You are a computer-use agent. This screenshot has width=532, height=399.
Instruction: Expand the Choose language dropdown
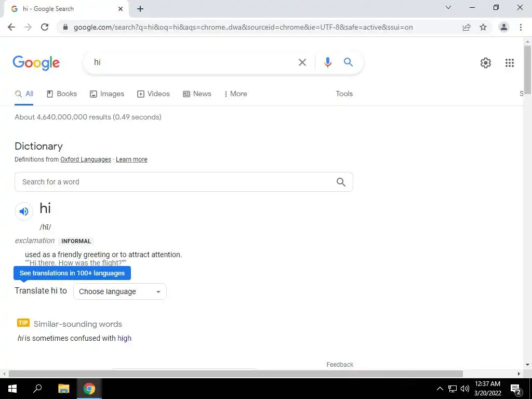pyautogui.click(x=120, y=291)
